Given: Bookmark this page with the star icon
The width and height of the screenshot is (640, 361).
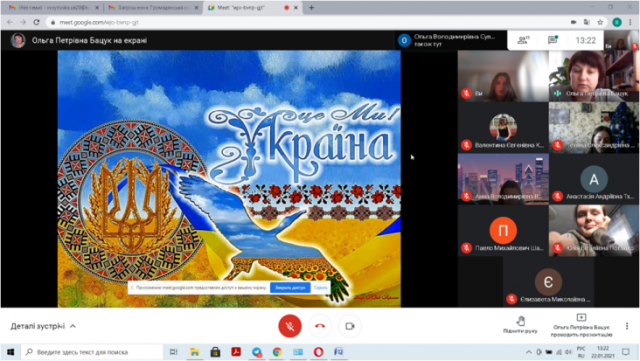Looking at the screenshot, I should (x=600, y=22).
